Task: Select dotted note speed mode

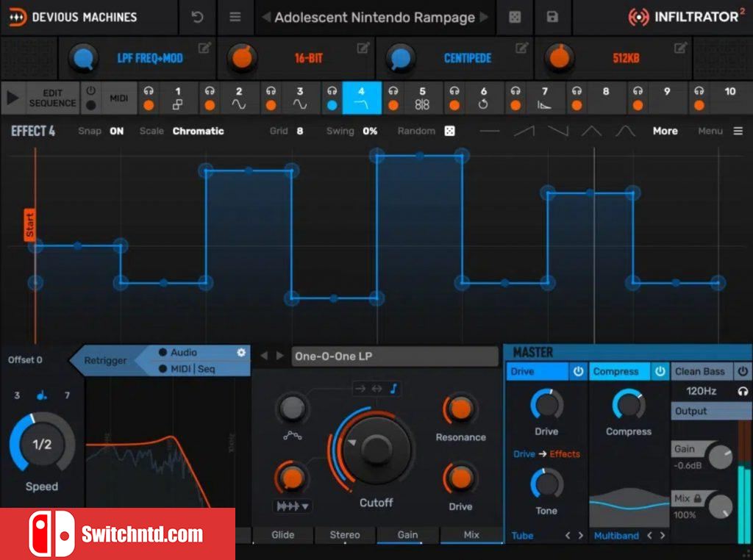Action: (42, 395)
